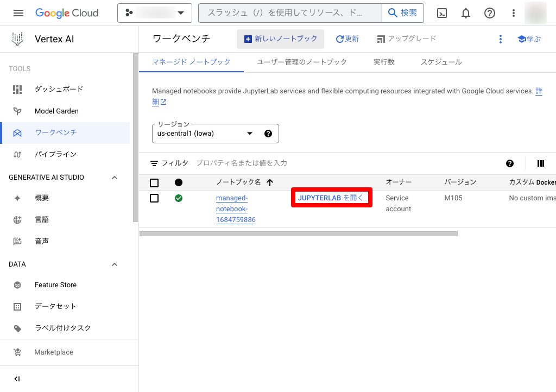Open データセット from the sidebar
The width and height of the screenshot is (556, 392).
click(54, 306)
